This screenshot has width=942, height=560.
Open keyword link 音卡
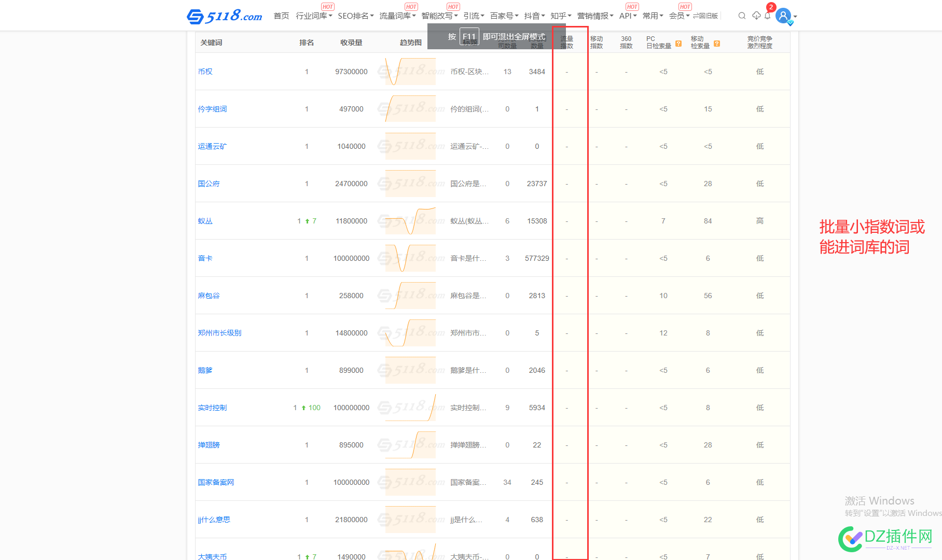(205, 258)
